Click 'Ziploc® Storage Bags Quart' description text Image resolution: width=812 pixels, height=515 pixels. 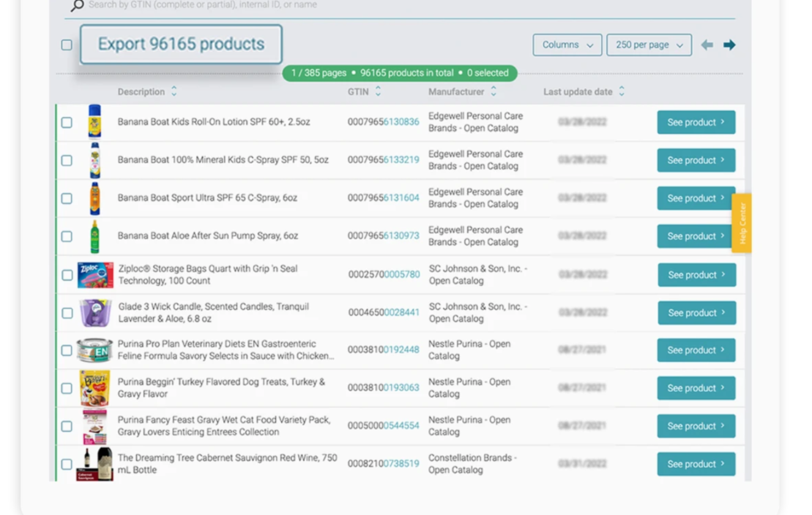(208, 274)
